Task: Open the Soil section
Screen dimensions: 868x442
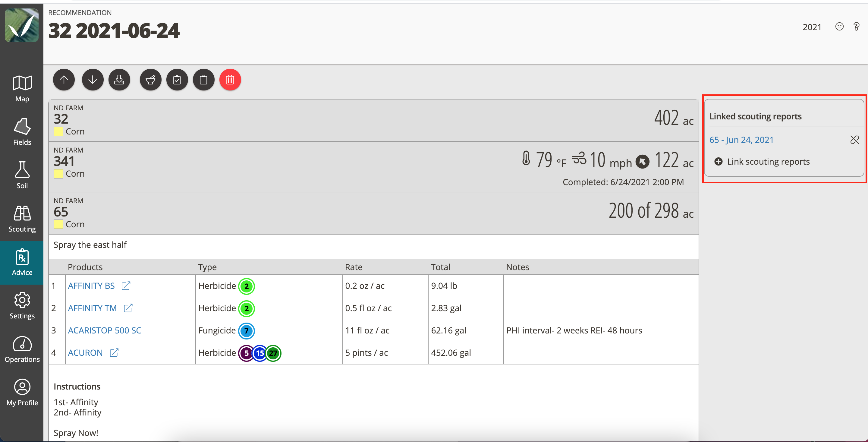Action: pyautogui.click(x=22, y=175)
